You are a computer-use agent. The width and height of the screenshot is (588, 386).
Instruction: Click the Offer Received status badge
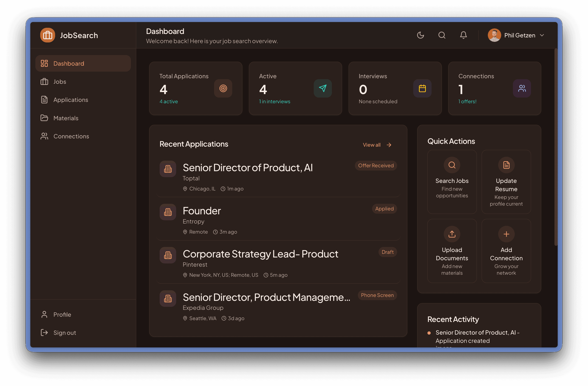click(376, 165)
